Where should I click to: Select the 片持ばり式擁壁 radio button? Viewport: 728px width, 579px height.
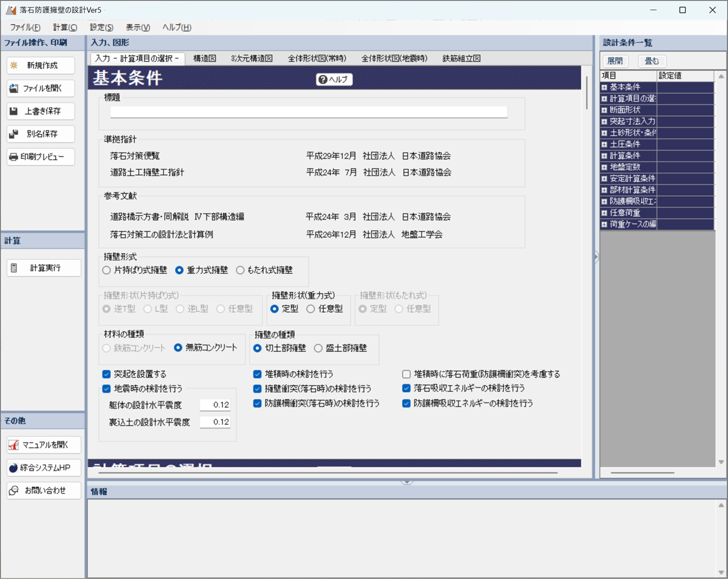107,270
